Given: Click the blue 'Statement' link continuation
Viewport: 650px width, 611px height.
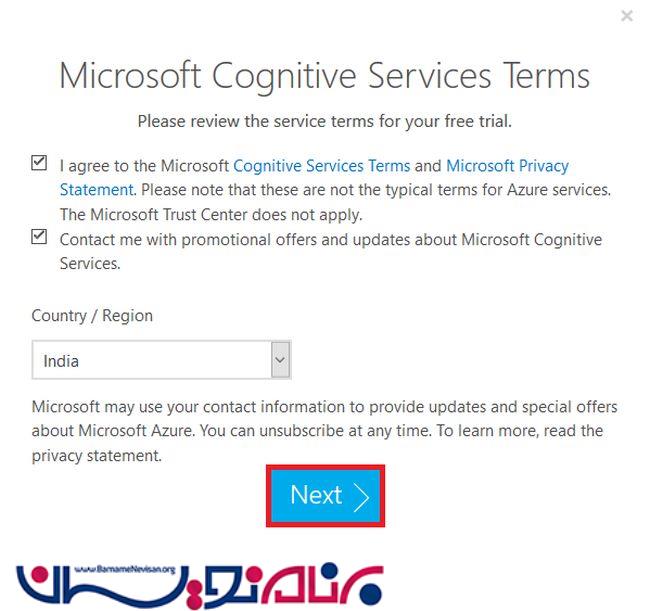Looking at the screenshot, I should point(97,190).
